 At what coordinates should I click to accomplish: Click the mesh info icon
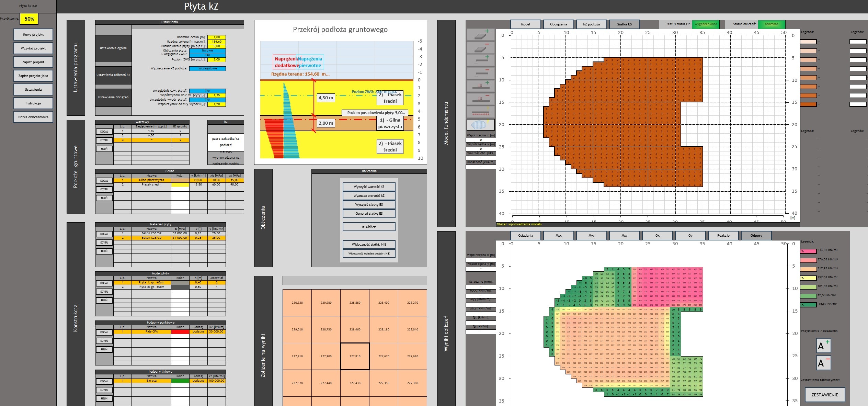point(480,124)
